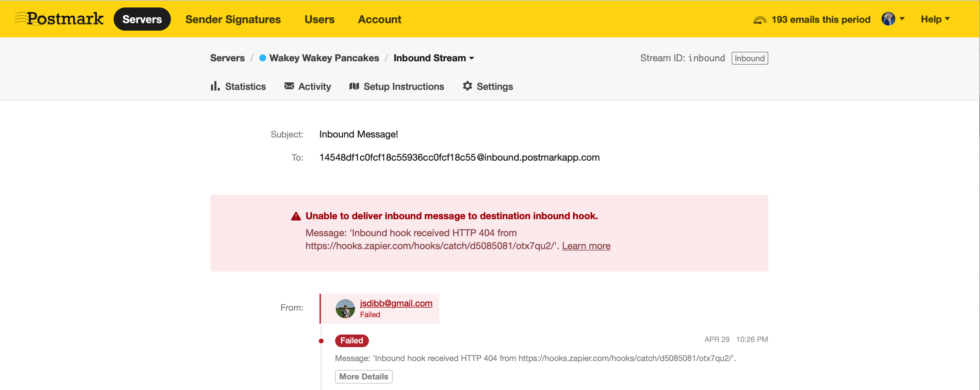Click the Postmark logo
980x390 pixels.
[59, 19]
